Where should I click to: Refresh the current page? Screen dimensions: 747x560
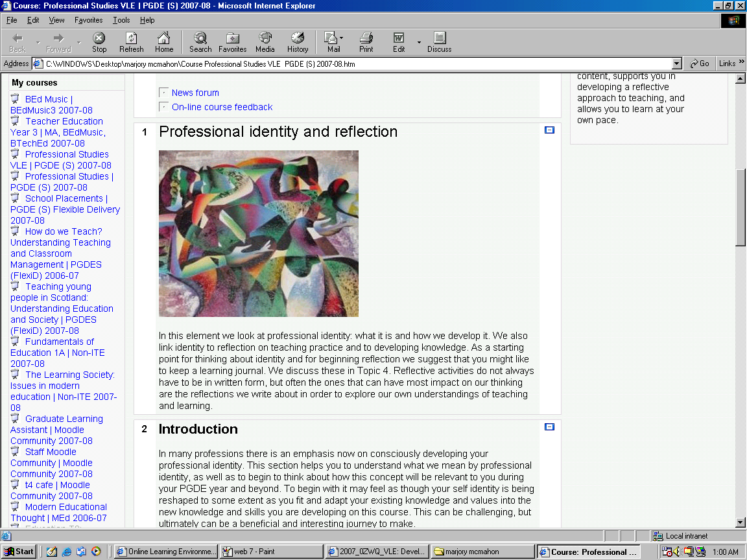[131, 42]
